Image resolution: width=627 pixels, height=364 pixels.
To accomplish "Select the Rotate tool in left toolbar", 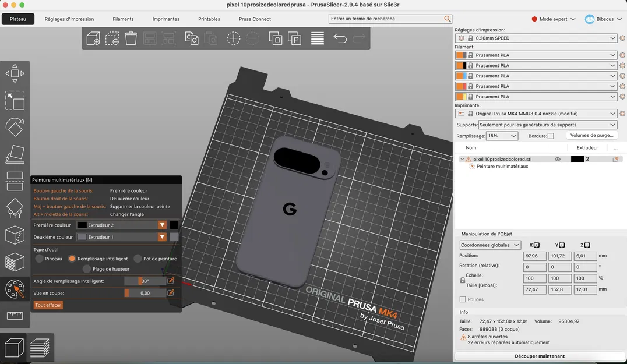I will point(15,127).
